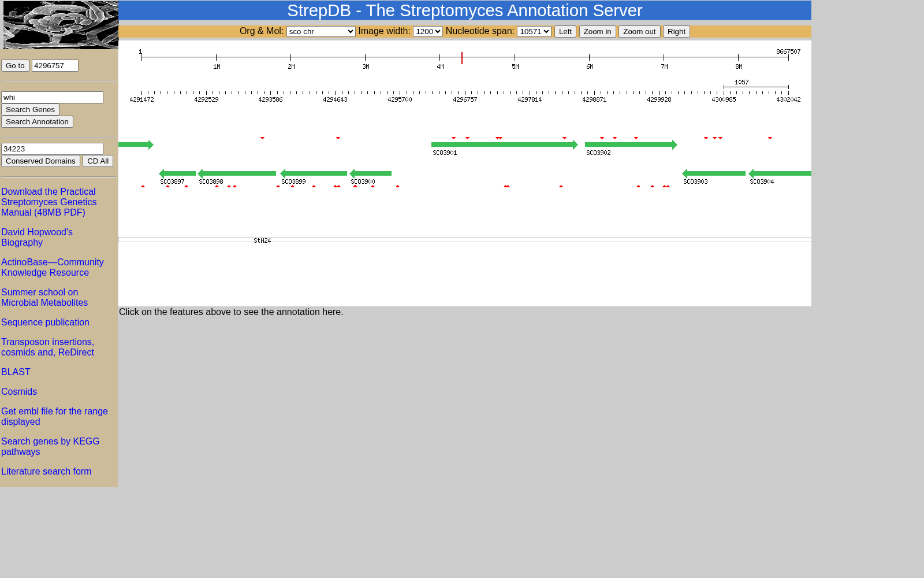Open the BLAST link
Image resolution: width=924 pixels, height=578 pixels.
pos(16,372)
